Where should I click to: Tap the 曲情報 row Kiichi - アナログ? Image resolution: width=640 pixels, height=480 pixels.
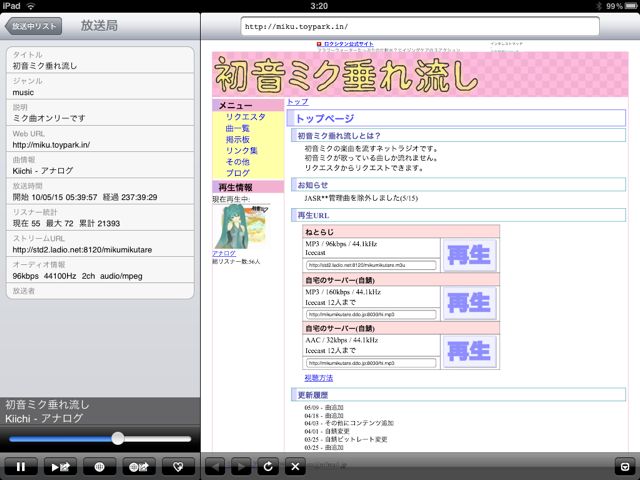(100, 165)
